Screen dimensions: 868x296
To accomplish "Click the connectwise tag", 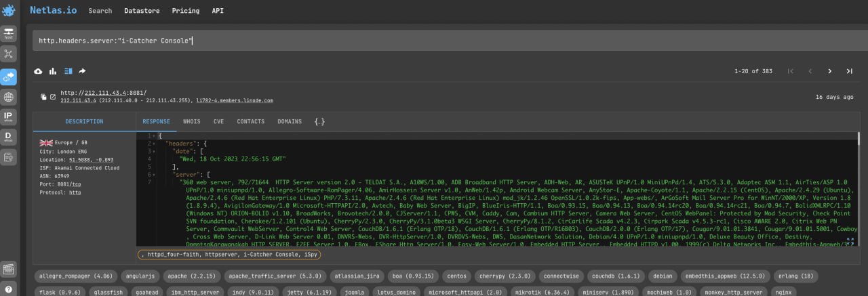I will click(560, 276).
